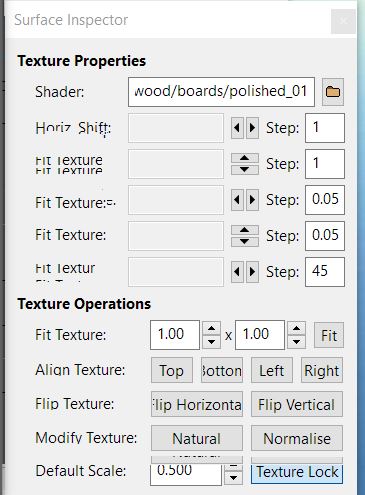Click right arrow beside Step 45 row

pos(252,272)
